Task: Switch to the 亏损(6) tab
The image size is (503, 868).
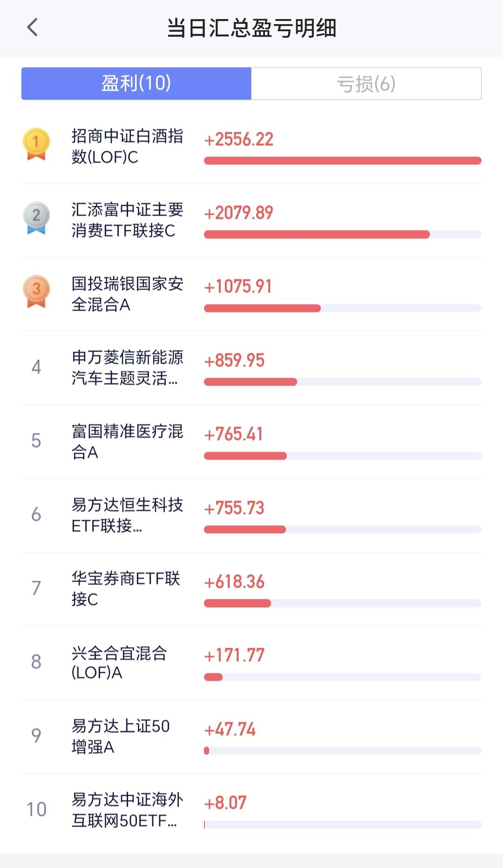Action: pos(366,84)
